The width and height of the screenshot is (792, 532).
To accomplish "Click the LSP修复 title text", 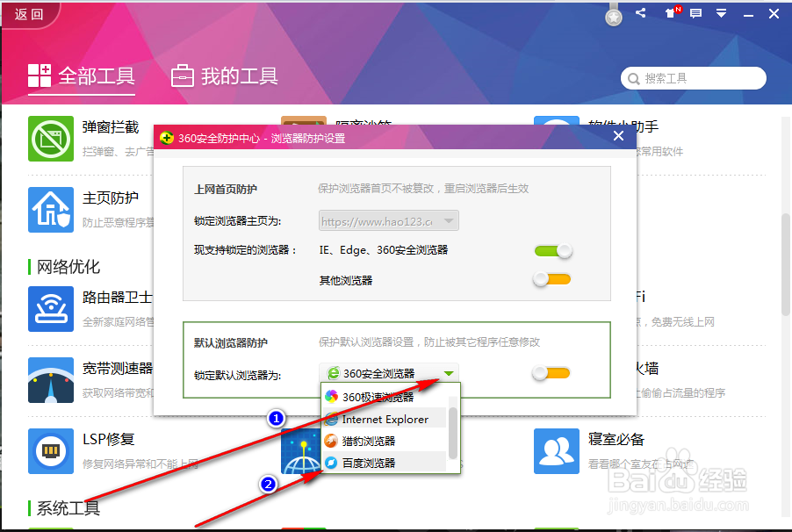I will [109, 440].
